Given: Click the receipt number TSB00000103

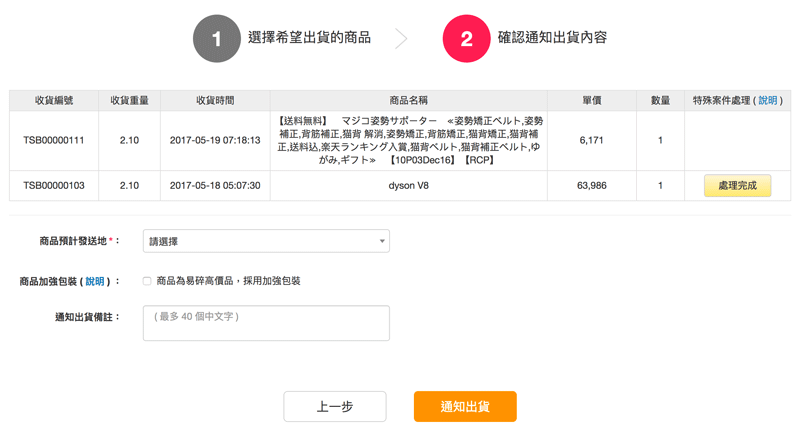Looking at the screenshot, I should pos(54,186).
